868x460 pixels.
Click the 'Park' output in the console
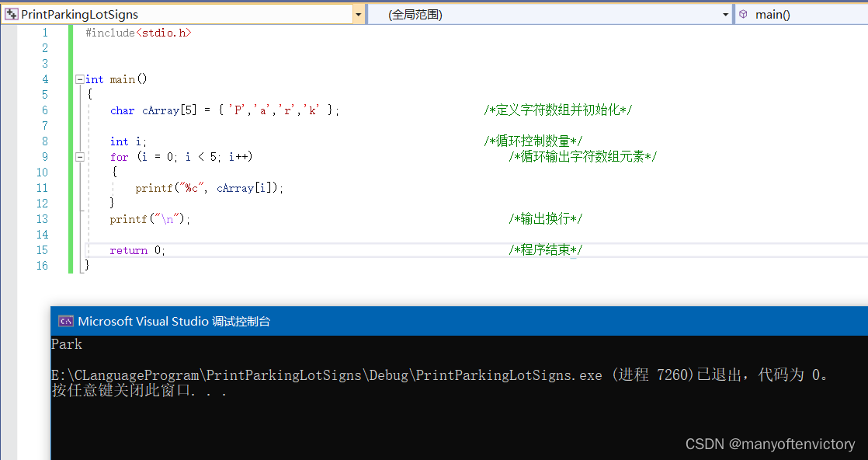(x=67, y=344)
